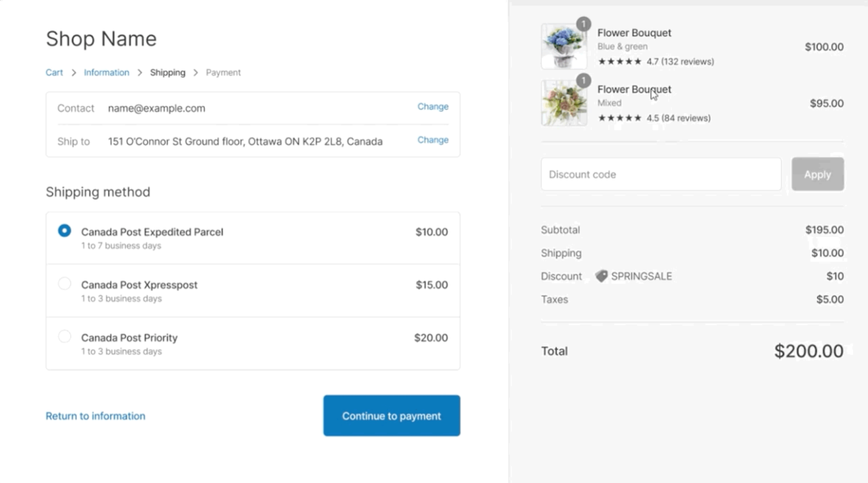Open the 4.7 (132 reviews) link
868x483 pixels.
tap(679, 61)
